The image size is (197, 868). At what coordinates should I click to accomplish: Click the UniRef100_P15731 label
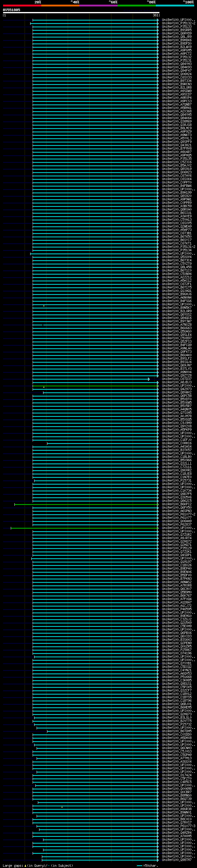point(177,481)
